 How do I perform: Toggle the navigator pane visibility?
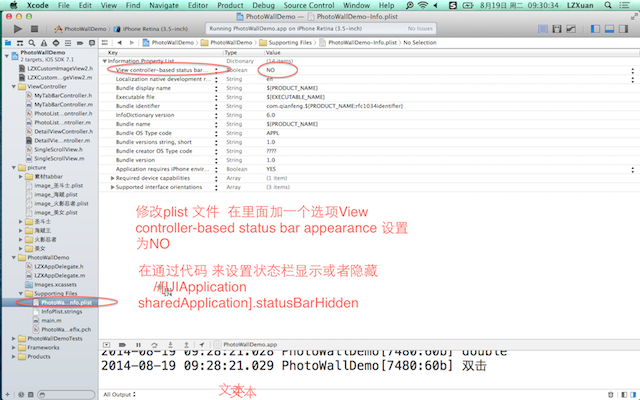(x=596, y=29)
